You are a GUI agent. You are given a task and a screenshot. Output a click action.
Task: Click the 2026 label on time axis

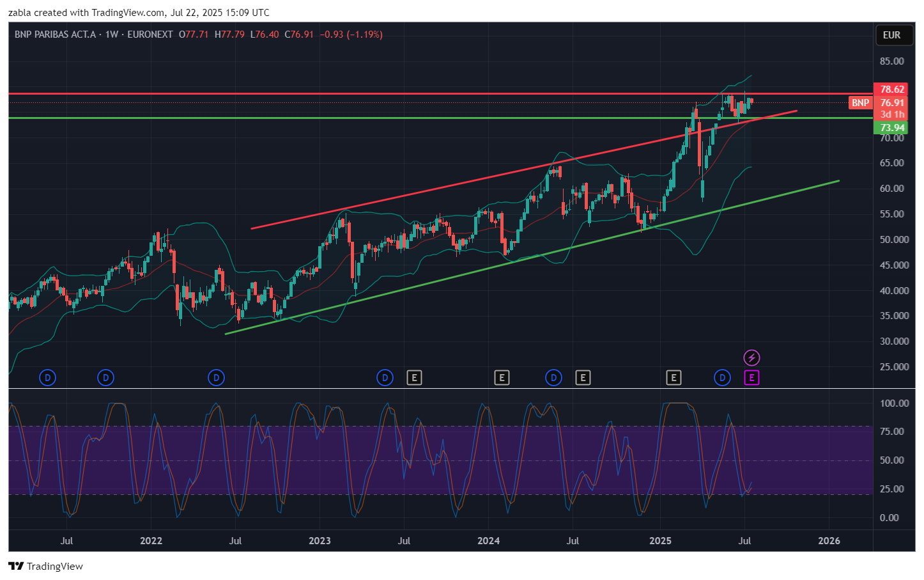point(829,541)
